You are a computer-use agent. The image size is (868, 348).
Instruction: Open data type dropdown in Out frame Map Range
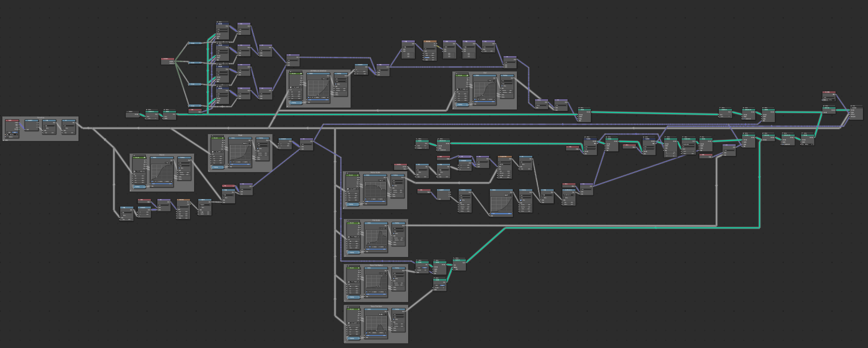[507, 81]
